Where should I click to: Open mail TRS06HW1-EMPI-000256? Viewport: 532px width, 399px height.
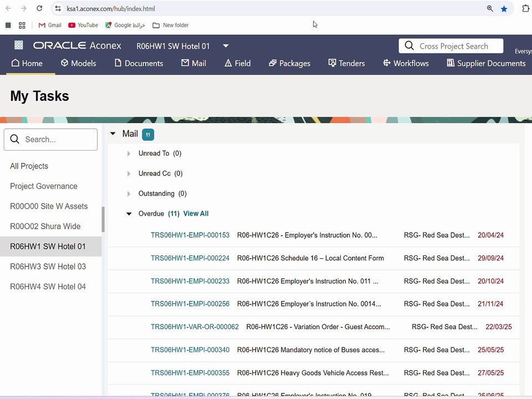coord(190,304)
